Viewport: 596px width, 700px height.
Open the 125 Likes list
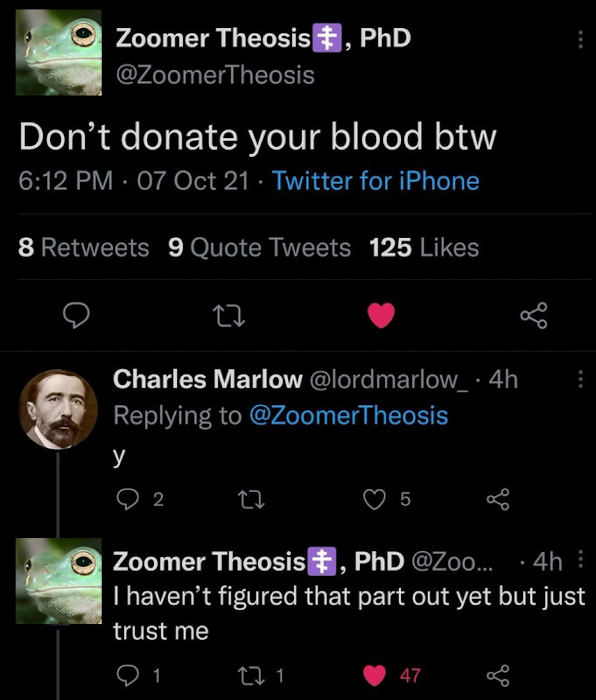(424, 247)
